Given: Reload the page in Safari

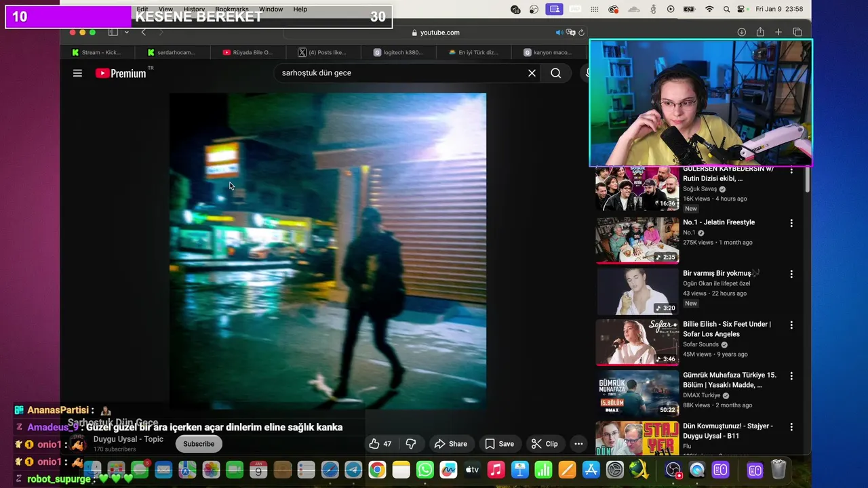Looking at the screenshot, I should pos(582,33).
